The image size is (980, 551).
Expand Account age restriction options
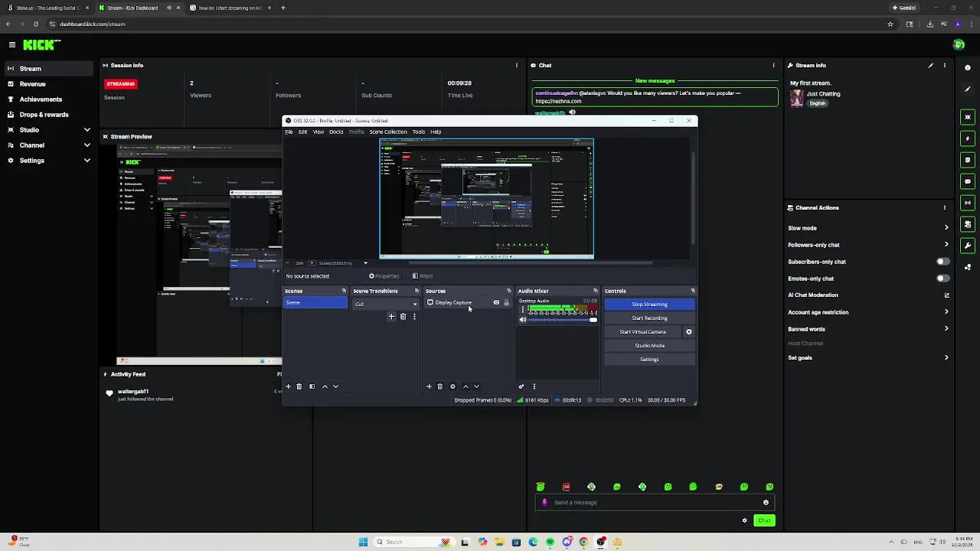click(x=946, y=312)
